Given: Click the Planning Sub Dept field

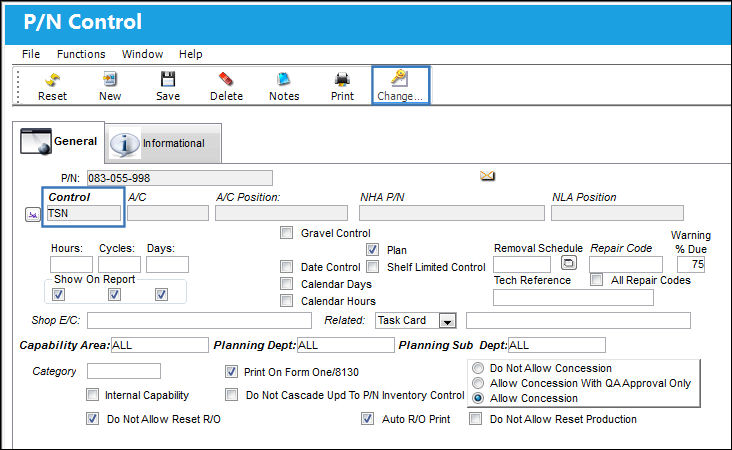Looking at the screenshot, I should tap(556, 345).
